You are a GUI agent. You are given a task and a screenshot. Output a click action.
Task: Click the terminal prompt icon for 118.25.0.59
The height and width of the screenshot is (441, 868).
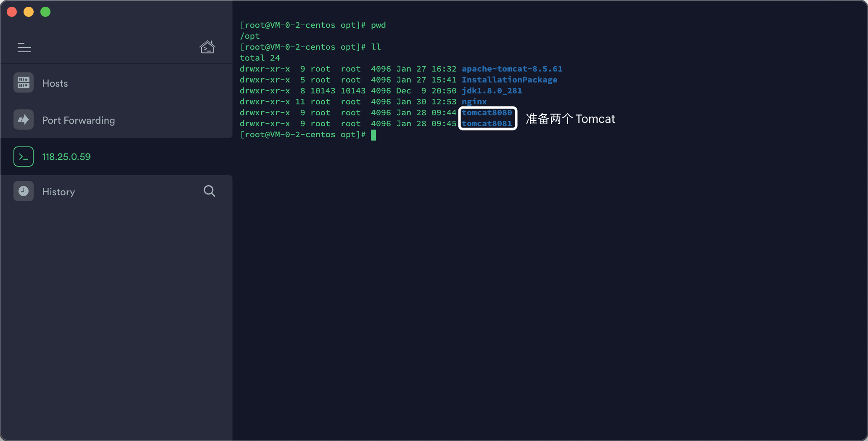[x=24, y=157]
